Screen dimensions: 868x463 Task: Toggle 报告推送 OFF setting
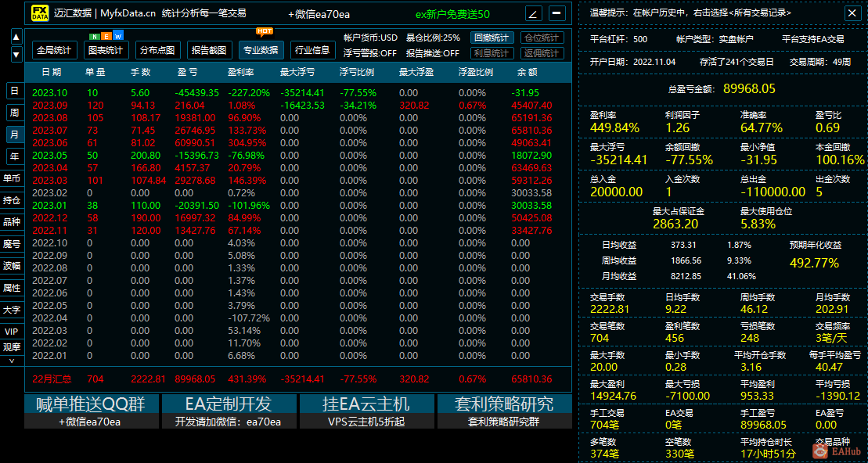tap(433, 54)
